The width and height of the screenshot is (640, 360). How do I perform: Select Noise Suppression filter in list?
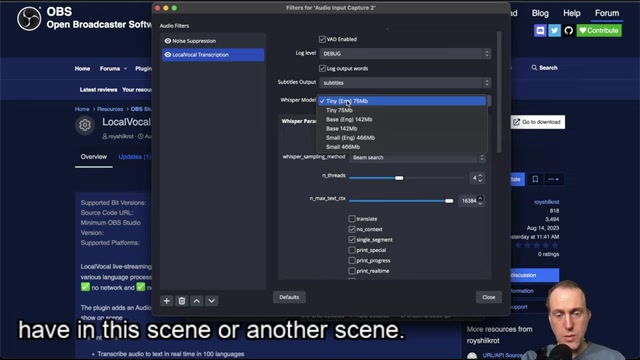tap(213, 41)
